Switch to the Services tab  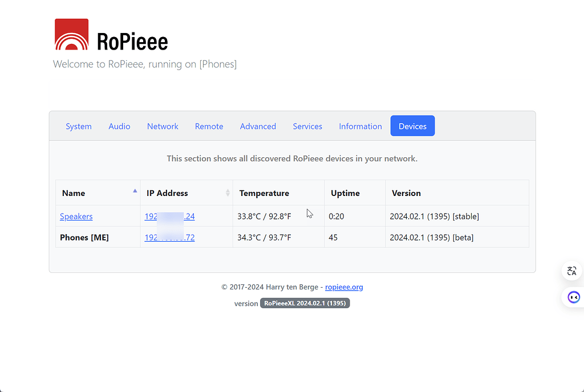click(x=307, y=126)
